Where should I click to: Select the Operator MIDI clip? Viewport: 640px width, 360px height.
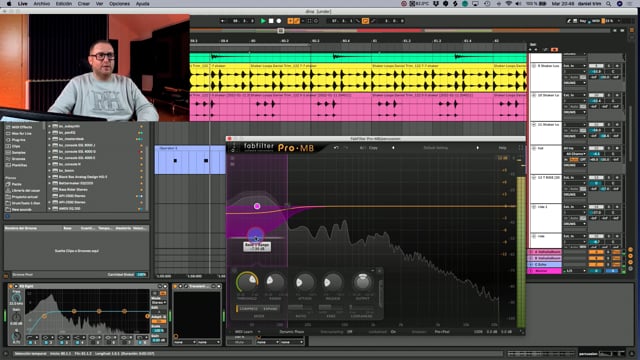[x=190, y=160]
